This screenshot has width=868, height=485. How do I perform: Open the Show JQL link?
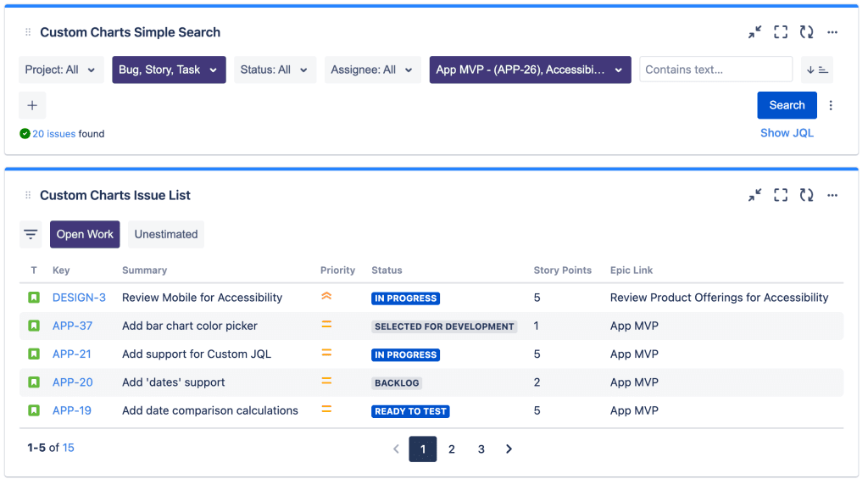click(x=787, y=132)
